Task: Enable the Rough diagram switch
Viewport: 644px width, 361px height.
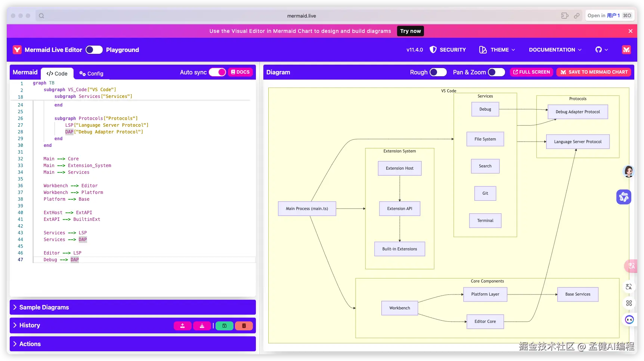Action: (x=438, y=72)
